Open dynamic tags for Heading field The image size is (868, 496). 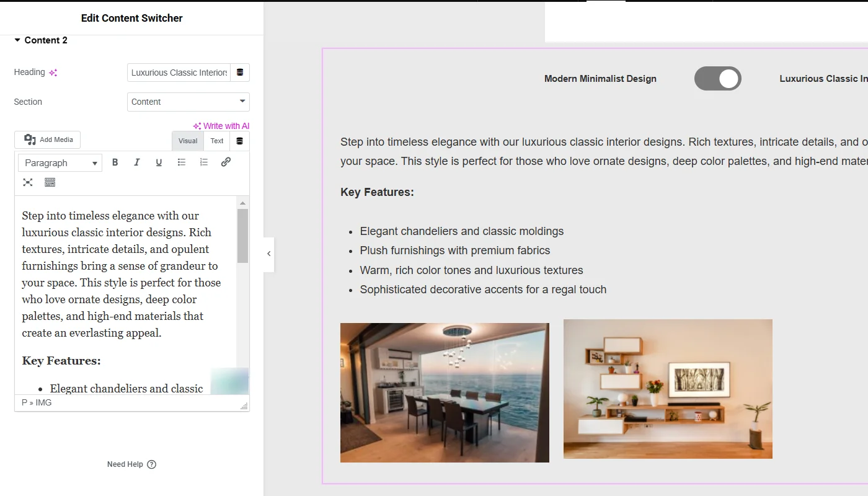(240, 73)
